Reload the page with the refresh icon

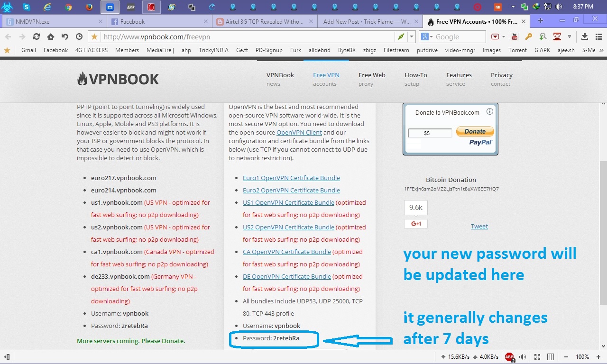pyautogui.click(x=36, y=36)
